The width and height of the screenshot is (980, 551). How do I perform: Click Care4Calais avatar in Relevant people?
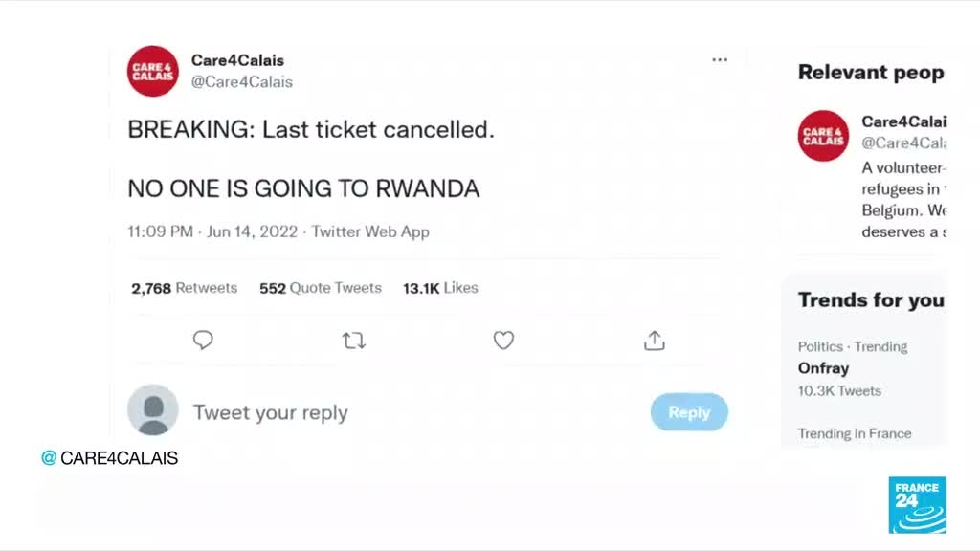[823, 136]
